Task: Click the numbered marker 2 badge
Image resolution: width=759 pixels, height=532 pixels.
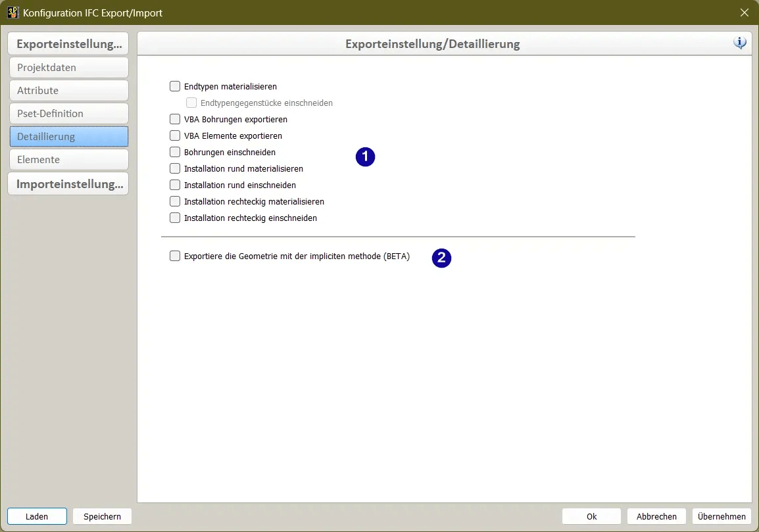Action: pos(441,258)
